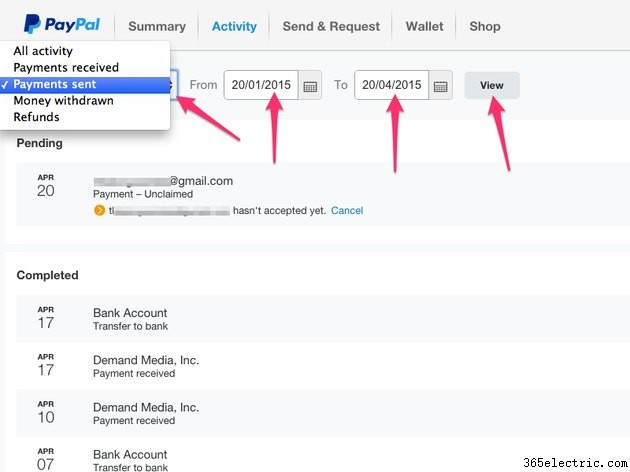Click the APR 10 date label
Image resolution: width=630 pixels, height=472 pixels.
[x=45, y=413]
